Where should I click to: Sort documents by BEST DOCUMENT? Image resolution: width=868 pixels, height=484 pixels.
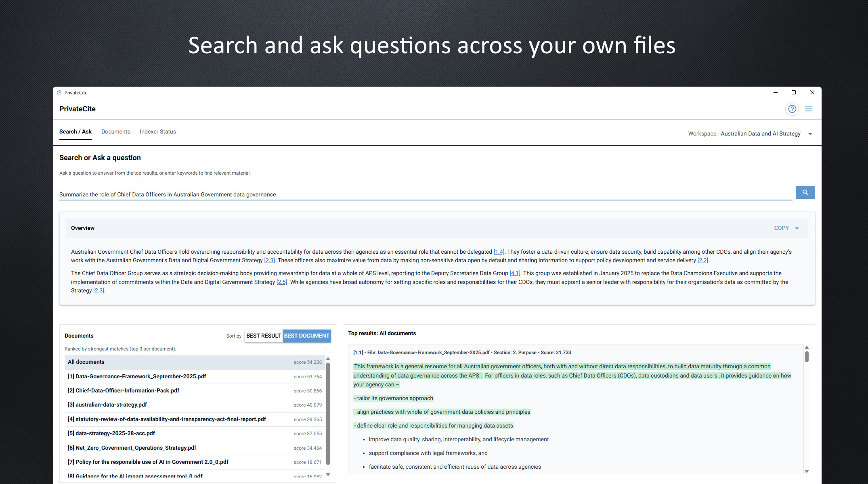click(307, 336)
